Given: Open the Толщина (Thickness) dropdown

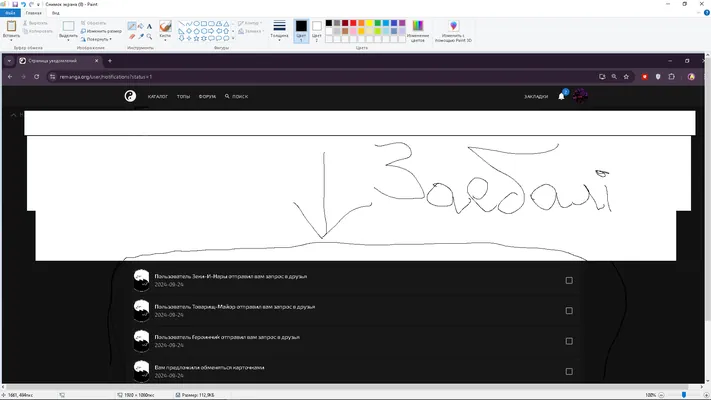Looking at the screenshot, I should pyautogui.click(x=279, y=31).
